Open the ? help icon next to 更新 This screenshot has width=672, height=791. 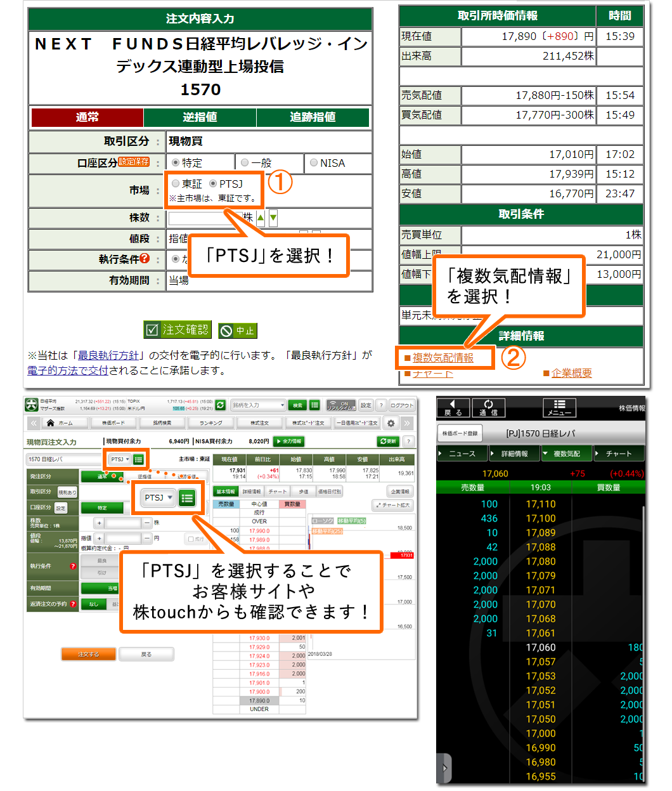pos(409,441)
